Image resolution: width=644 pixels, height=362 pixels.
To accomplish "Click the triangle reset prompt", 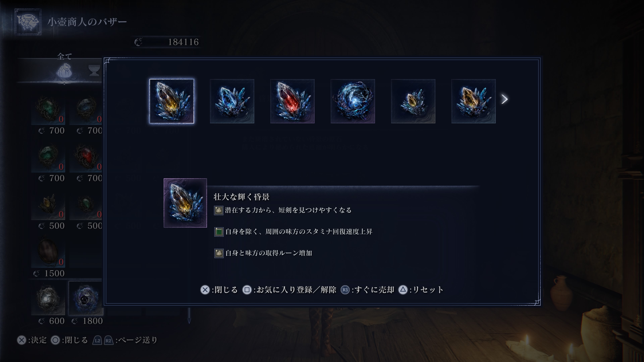I will point(421,290).
